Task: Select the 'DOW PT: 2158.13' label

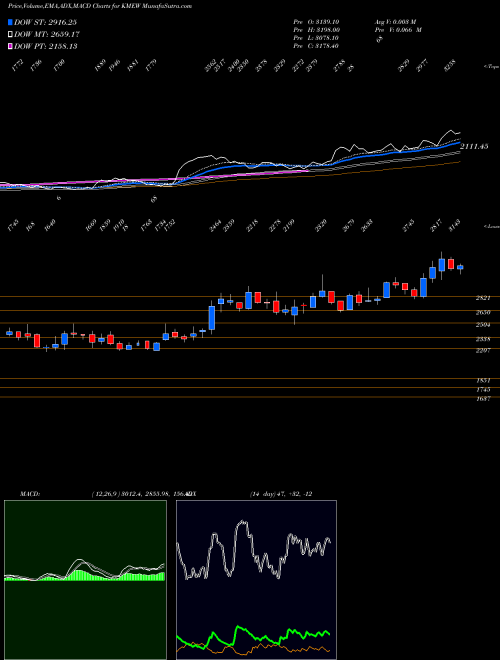Action: 45,46
